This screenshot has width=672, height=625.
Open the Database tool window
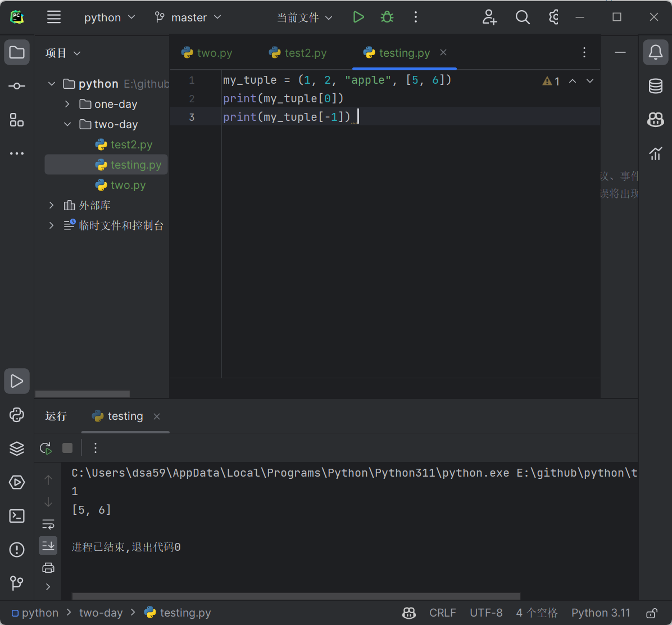coord(655,86)
